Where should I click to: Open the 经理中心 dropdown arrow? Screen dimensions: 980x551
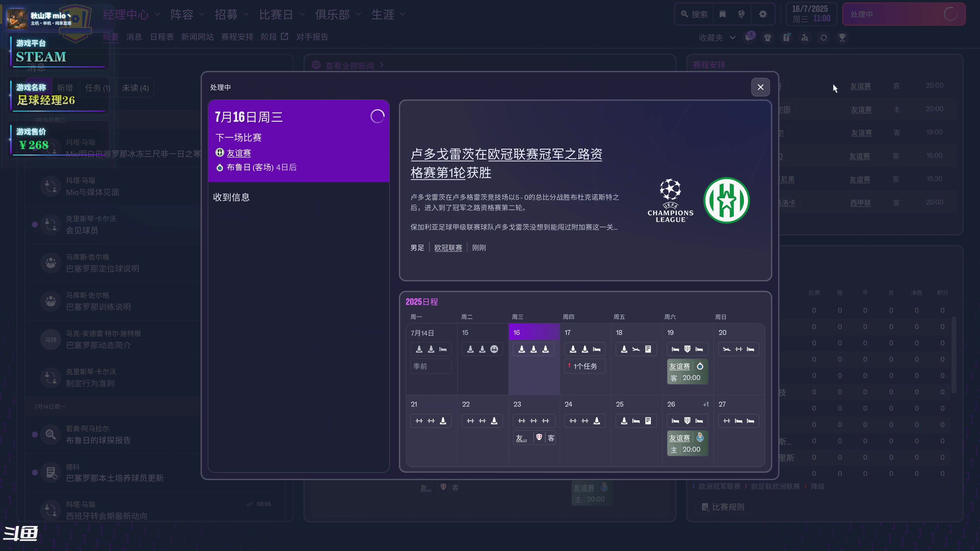158,15
